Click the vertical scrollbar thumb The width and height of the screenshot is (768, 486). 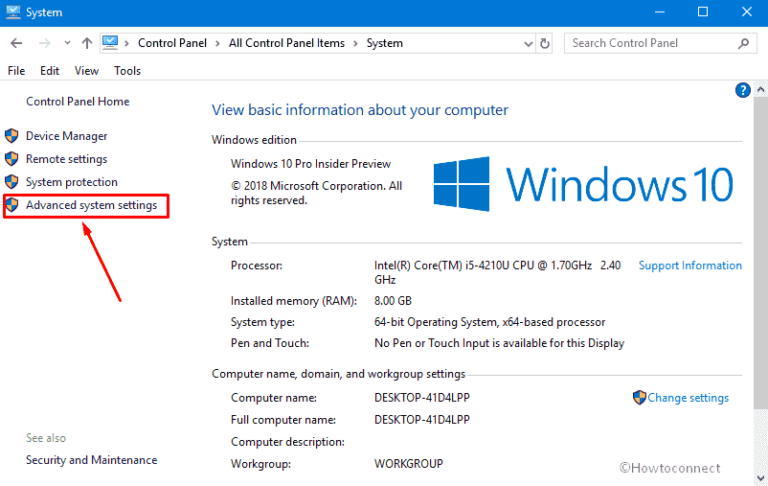760,252
